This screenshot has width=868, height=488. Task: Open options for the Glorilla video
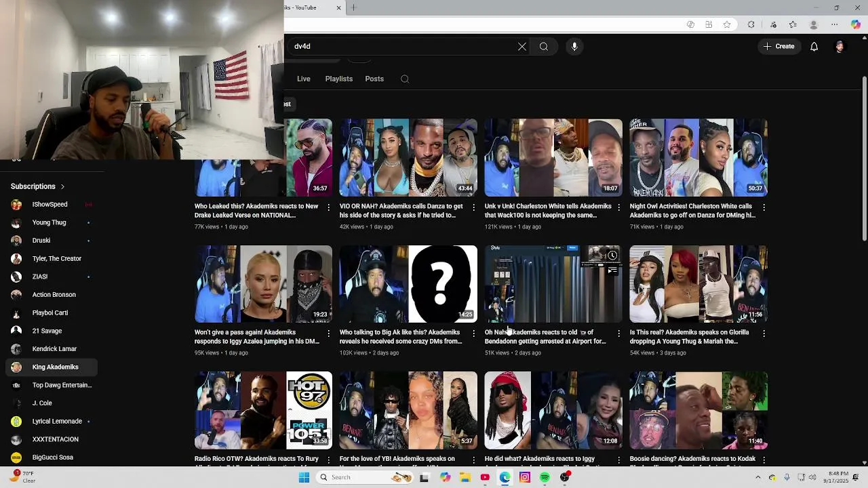[x=764, y=333]
